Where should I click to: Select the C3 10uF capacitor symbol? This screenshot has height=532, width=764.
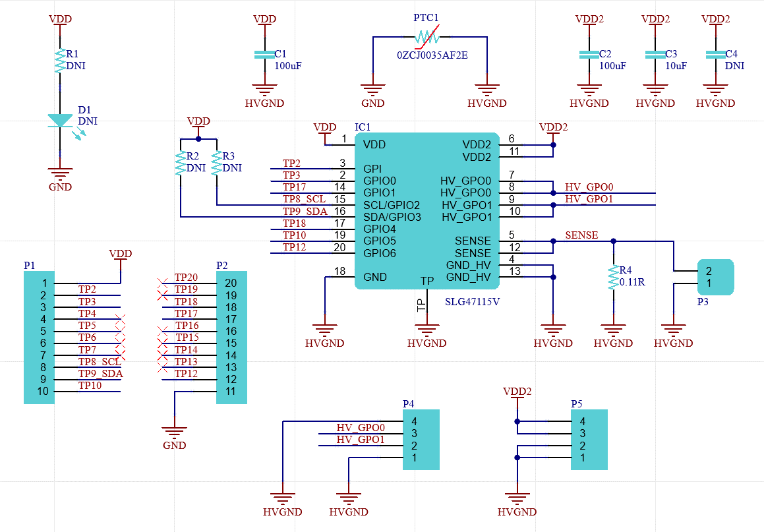click(655, 56)
